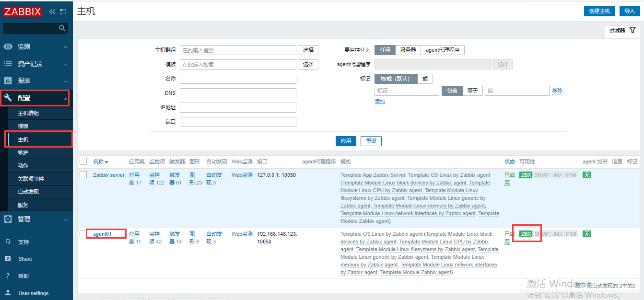Viewport: 644px width, 300px height.
Task: Click the 移除 tag link
Action: [557, 91]
